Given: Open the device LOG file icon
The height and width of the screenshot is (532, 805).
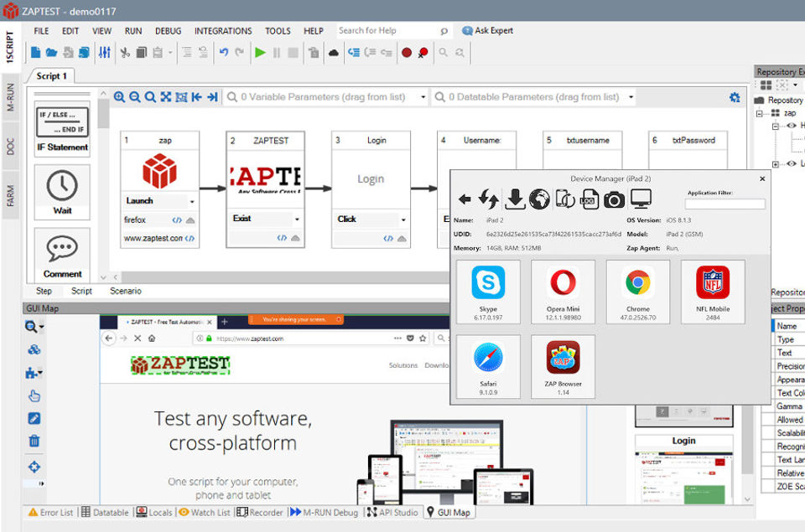Looking at the screenshot, I should coord(589,199).
